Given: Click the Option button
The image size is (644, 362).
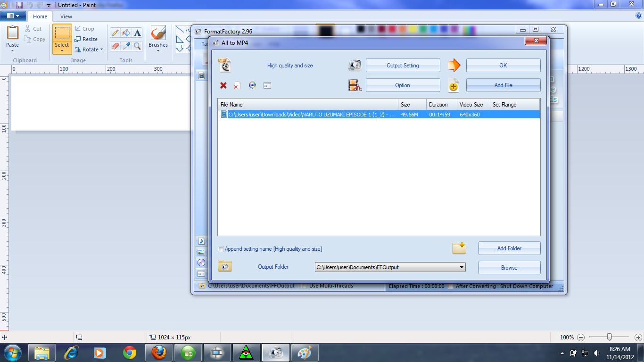Looking at the screenshot, I should click(x=403, y=85).
